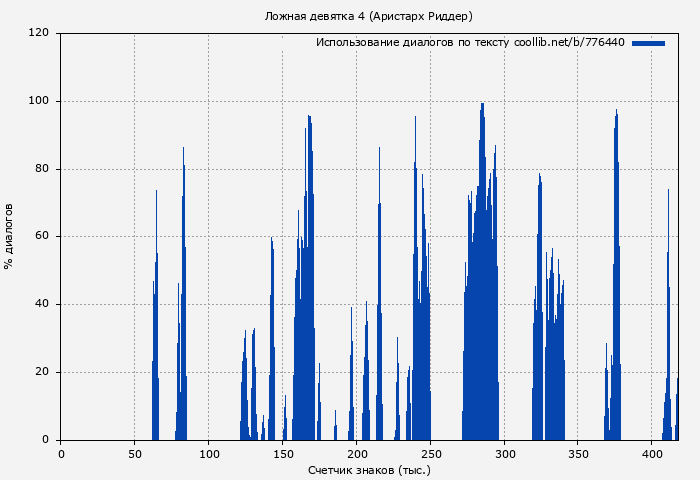Click the y-axis tick label 80
Viewport: 700px width, 480px height.
[x=42, y=169]
